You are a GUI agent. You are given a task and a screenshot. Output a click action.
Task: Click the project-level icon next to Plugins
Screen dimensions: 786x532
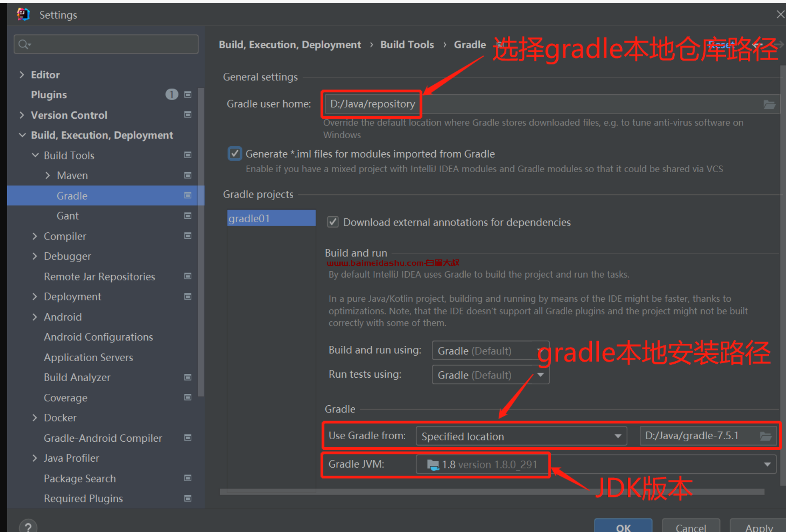[x=188, y=95]
